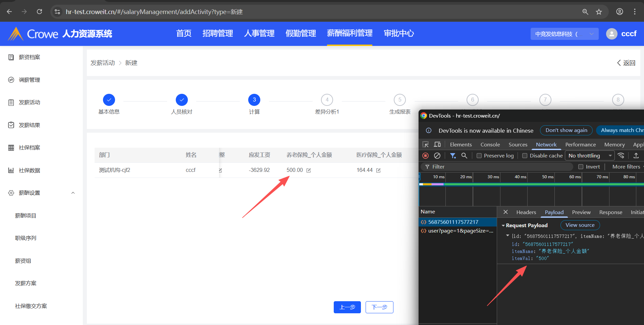
Task: Open the DevTools network search magnifier
Action: [x=464, y=155]
